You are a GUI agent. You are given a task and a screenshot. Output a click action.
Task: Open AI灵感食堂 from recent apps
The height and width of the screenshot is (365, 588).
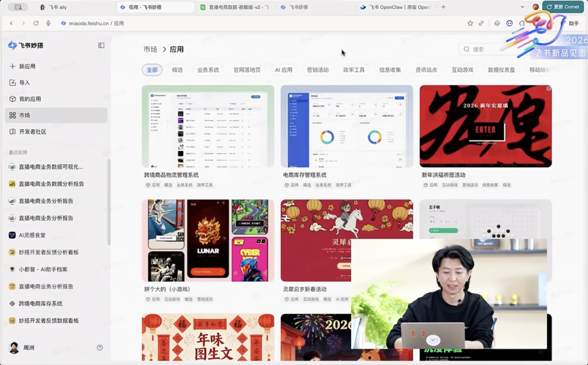click(32, 236)
